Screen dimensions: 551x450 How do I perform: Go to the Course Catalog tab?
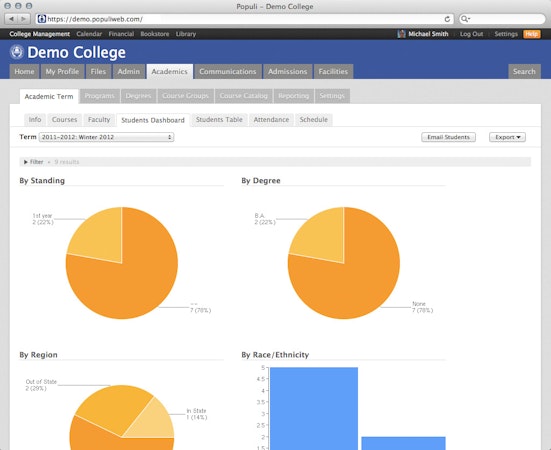pyautogui.click(x=244, y=96)
